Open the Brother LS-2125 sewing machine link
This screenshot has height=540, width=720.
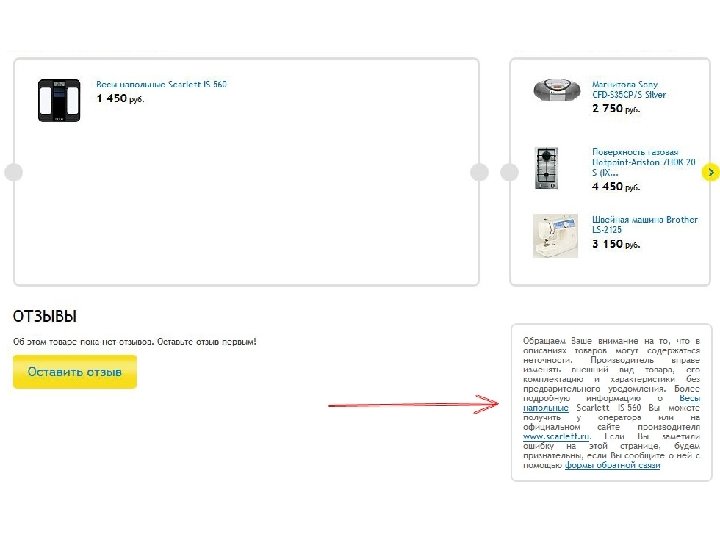point(645,225)
